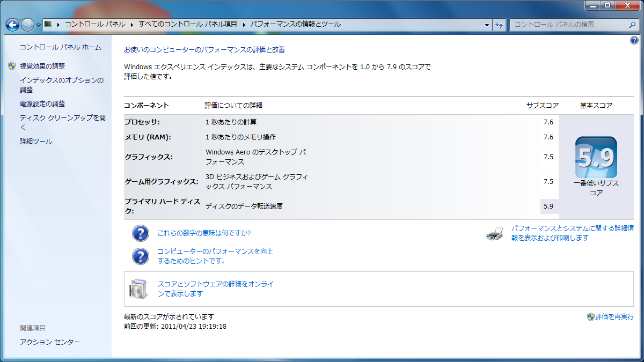Click the メモリ (RAM): row label
Screen dimensions: 644x362
(x=148, y=137)
